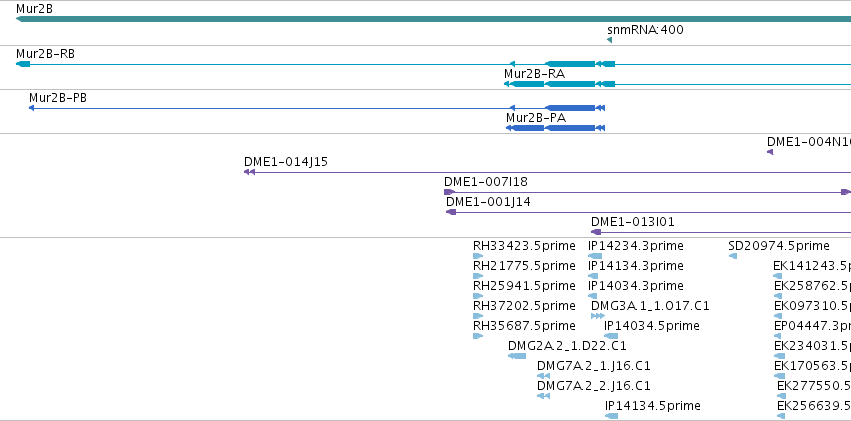Select the RH33423.5prime arrow glyph

click(478, 256)
